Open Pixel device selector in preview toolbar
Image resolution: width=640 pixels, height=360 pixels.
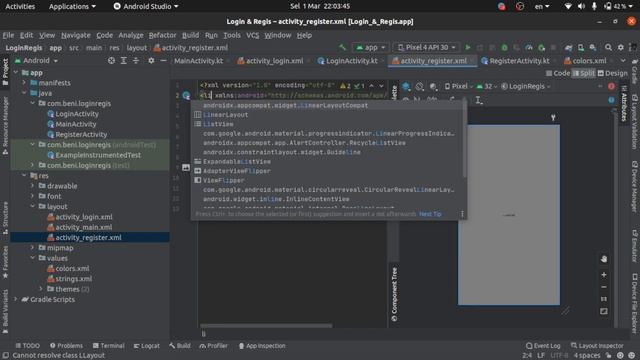(x=458, y=86)
